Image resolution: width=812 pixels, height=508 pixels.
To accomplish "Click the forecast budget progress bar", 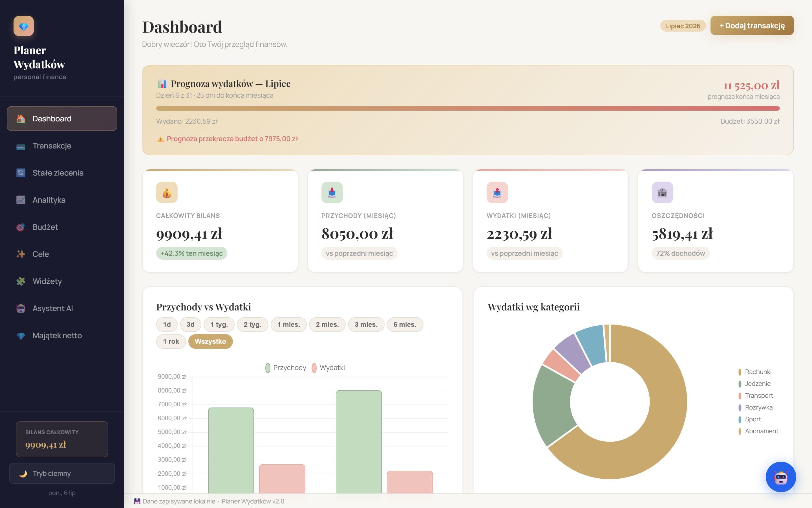I will click(x=468, y=109).
